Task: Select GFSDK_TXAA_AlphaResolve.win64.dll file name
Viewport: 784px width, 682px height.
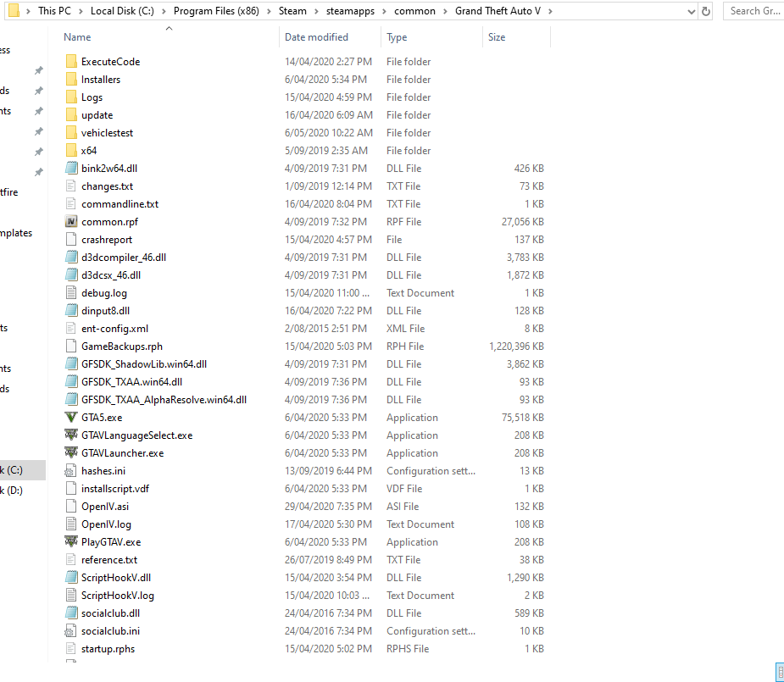Action: pos(164,399)
